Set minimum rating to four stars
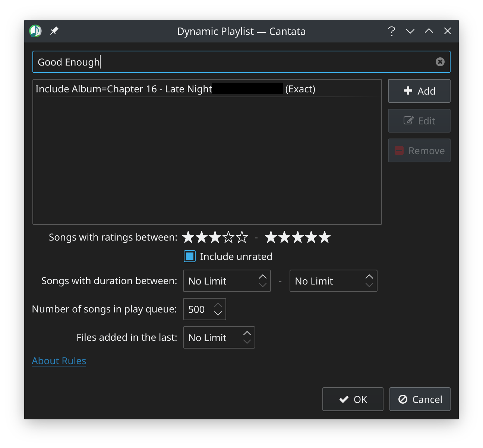The height and width of the screenshot is (448, 483). coord(228,237)
